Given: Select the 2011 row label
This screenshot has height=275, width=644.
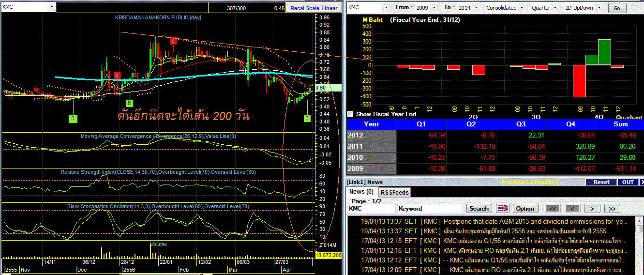Looking at the screenshot, I should [372, 146].
